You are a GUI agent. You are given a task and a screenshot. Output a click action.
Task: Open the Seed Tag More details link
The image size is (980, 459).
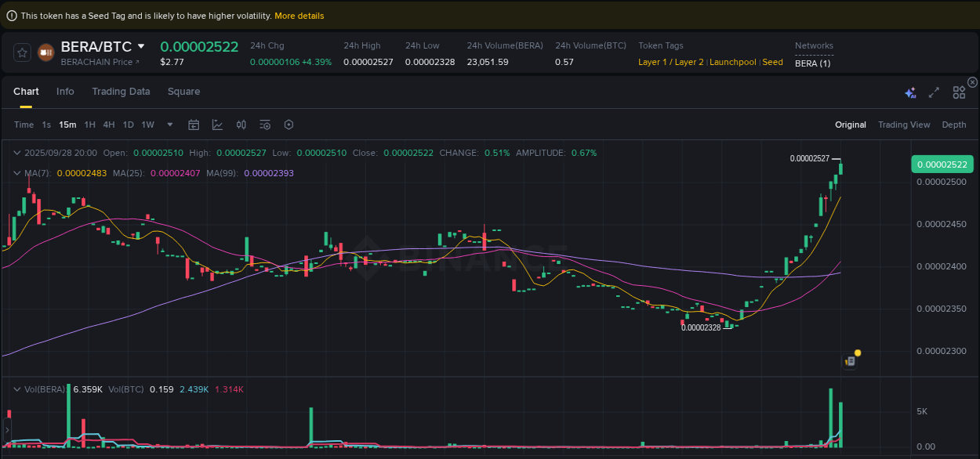[x=299, y=15]
